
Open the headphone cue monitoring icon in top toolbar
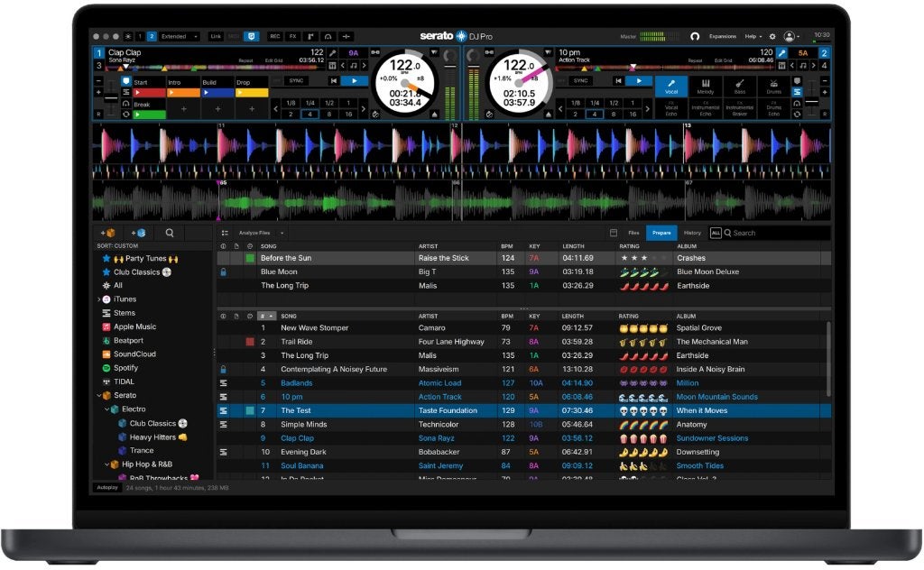[328, 36]
